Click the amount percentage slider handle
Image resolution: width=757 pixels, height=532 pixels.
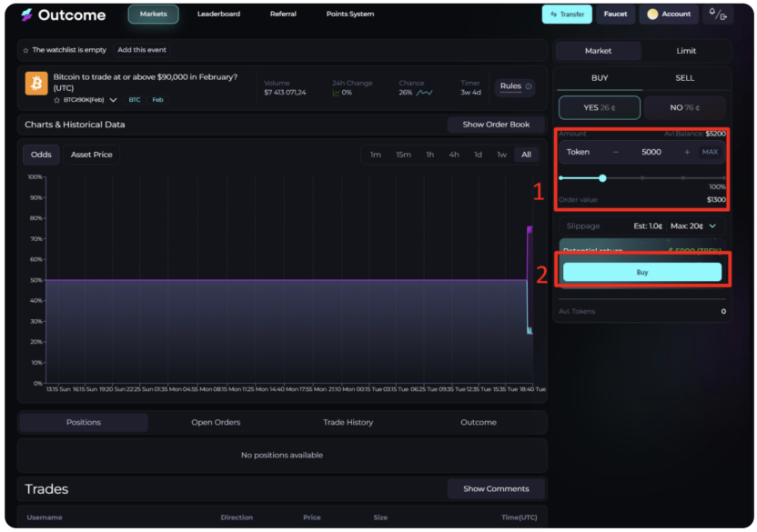(602, 178)
